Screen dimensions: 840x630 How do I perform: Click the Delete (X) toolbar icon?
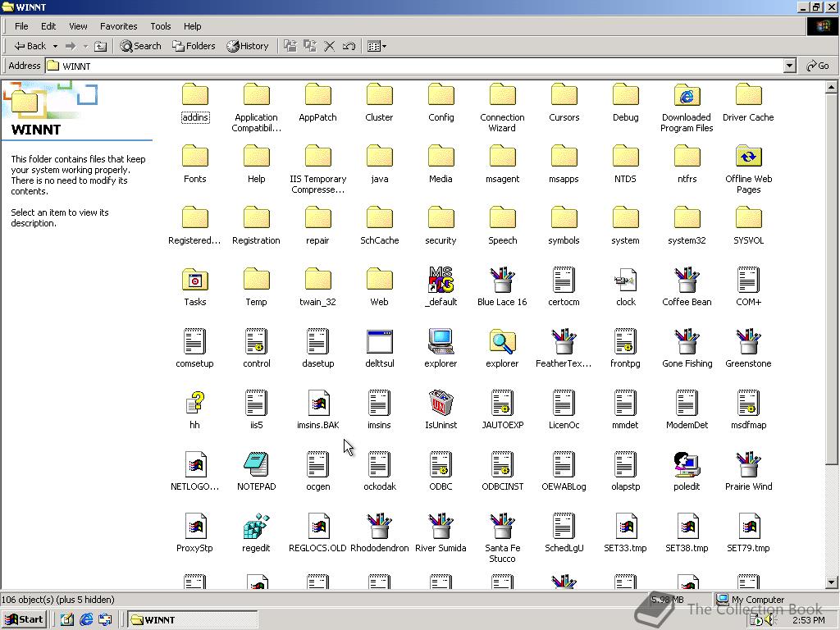point(330,46)
